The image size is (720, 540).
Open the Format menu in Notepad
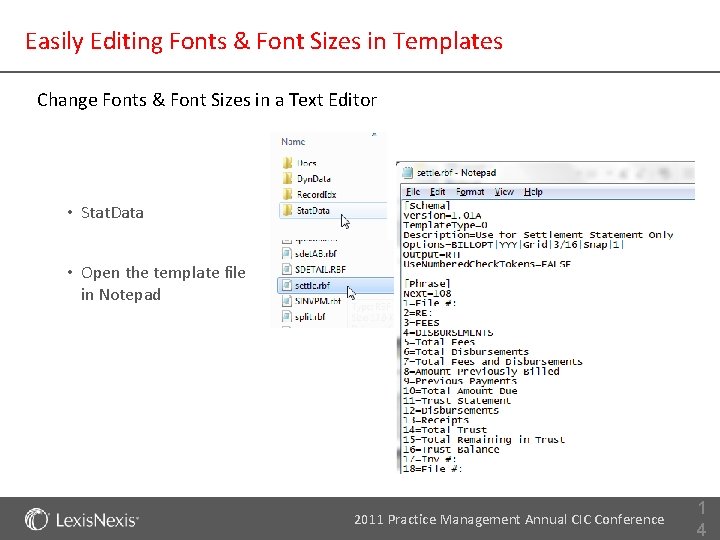click(470, 191)
